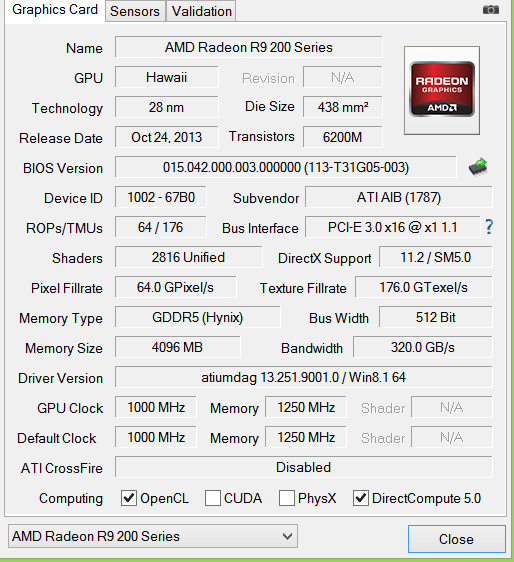514x562 pixels.
Task: Click the Bus Interface question mark
Action: click(489, 227)
